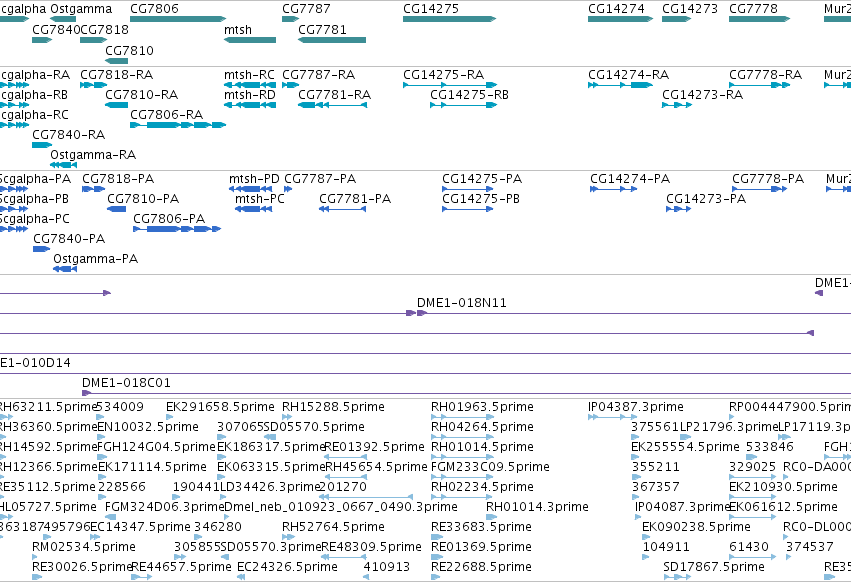The image size is (851, 582).
Task: Click the CG7810 gene label
Action: 129,50
